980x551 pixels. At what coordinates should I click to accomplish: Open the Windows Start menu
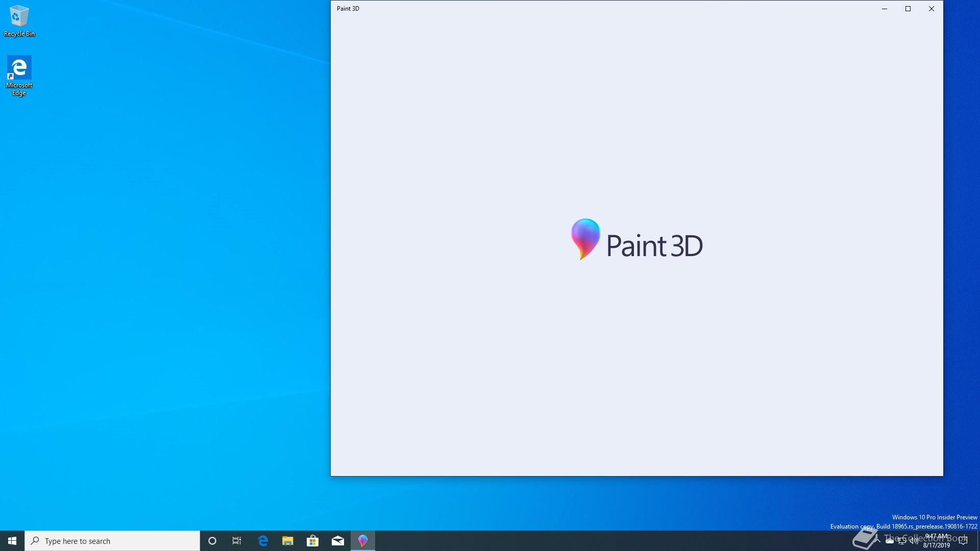[x=12, y=541]
